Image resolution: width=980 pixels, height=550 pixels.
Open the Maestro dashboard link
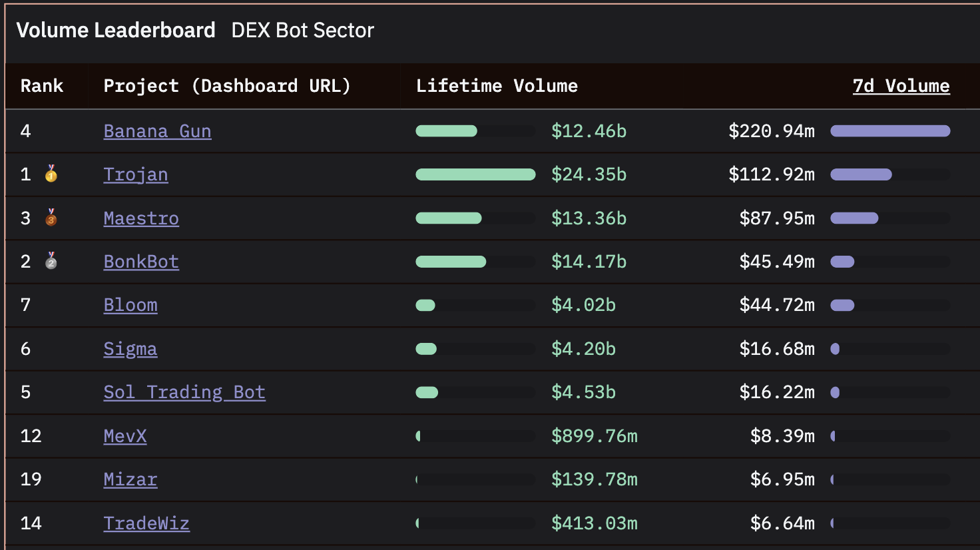141,218
